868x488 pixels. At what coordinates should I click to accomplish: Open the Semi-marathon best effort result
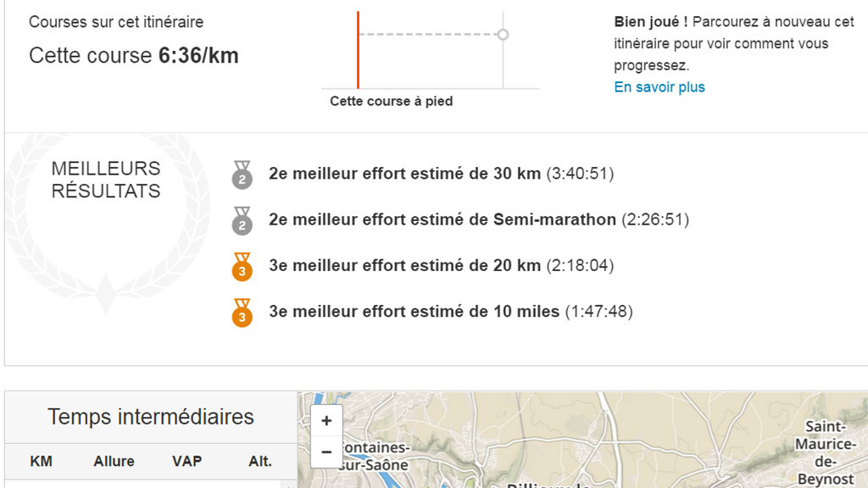click(442, 219)
